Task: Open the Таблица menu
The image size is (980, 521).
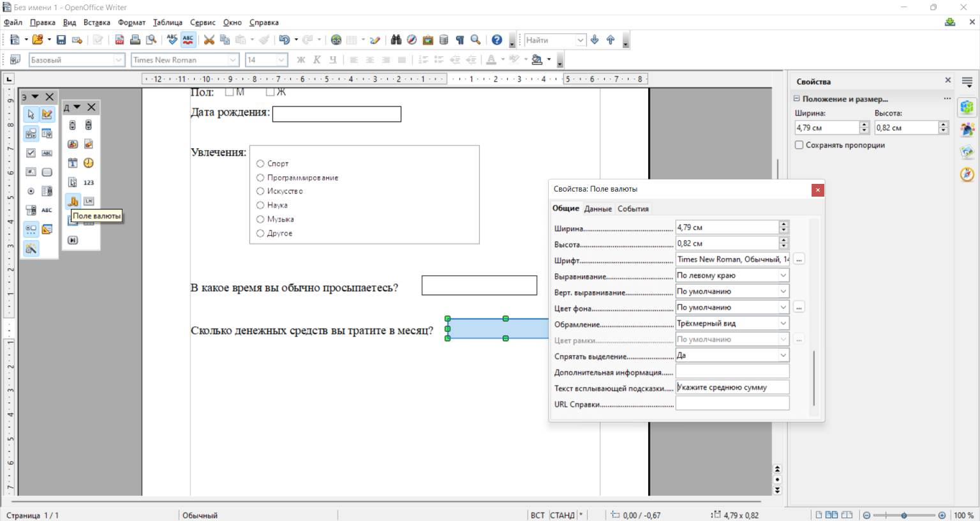Action: [168, 22]
